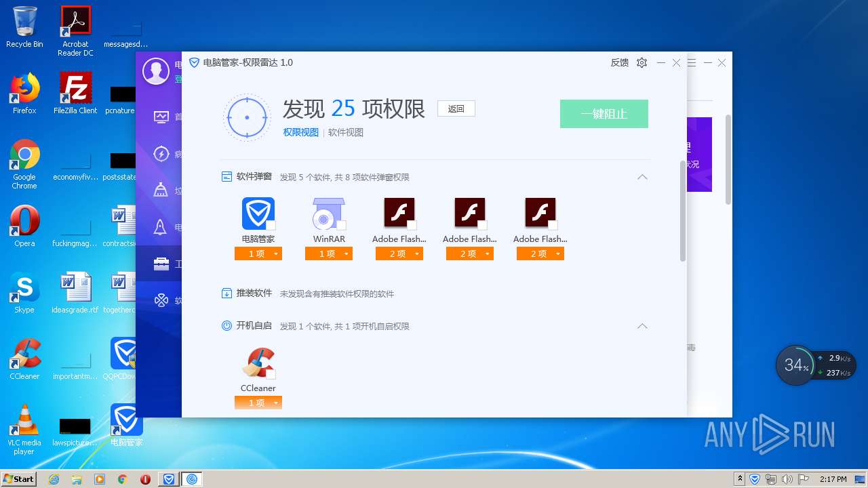Open the software-management sidebar icon

tap(161, 300)
